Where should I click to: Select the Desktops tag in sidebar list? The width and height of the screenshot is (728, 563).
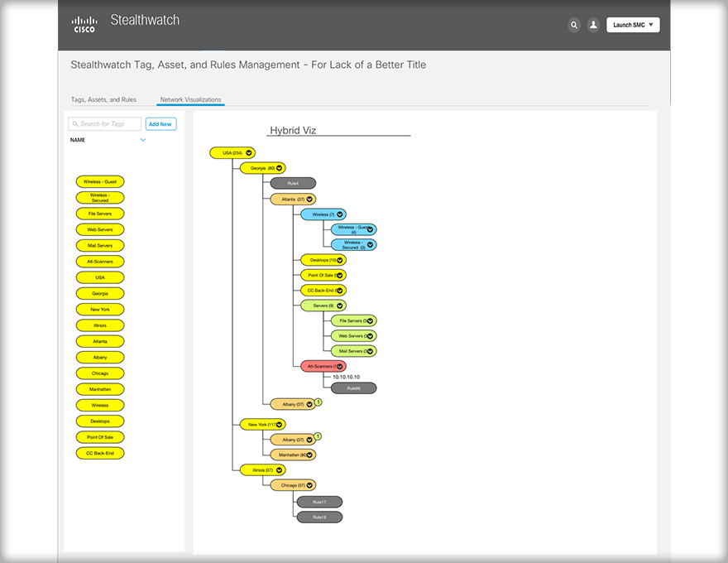(100, 421)
